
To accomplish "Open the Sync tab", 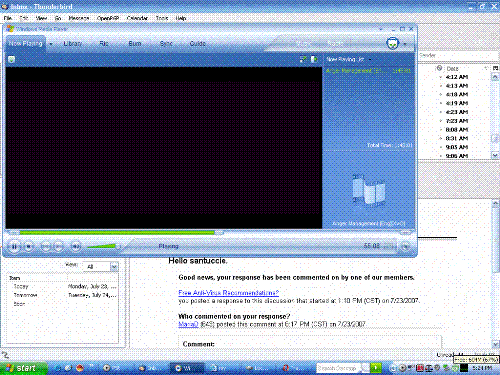I will point(166,44).
